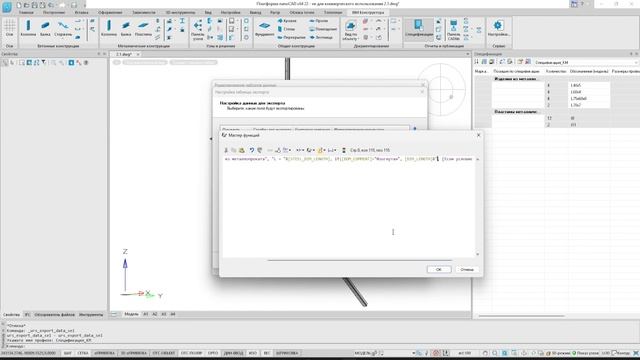Screen dimensions: 640x360
Task: Select the Стержень tool
Action: [x=63, y=28]
